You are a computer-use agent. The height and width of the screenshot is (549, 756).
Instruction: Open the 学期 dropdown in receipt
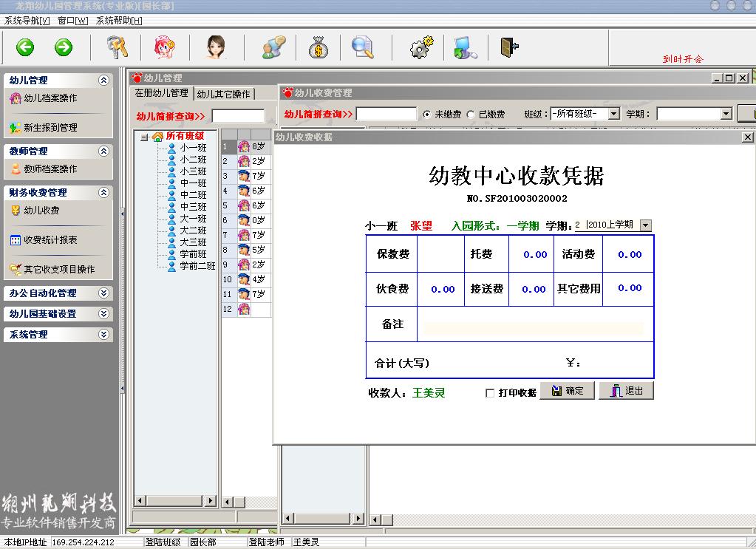click(645, 225)
